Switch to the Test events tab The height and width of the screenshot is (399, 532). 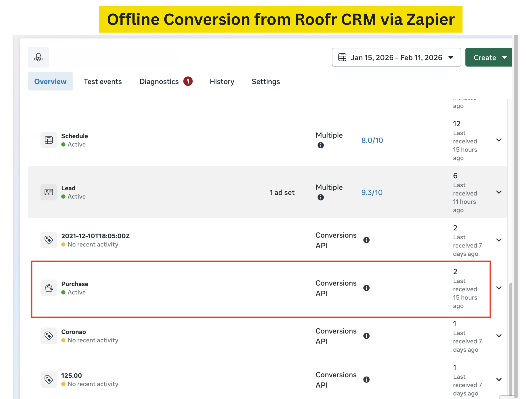103,81
